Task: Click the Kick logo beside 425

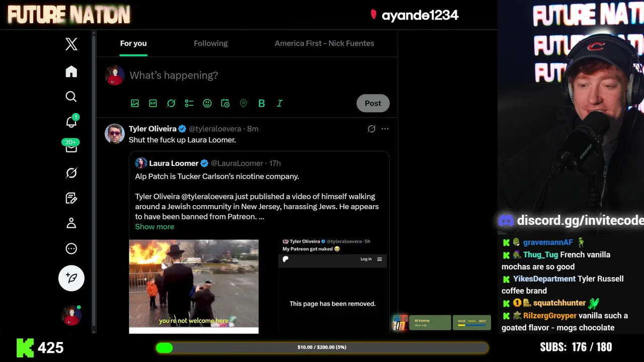Action: click(25, 347)
